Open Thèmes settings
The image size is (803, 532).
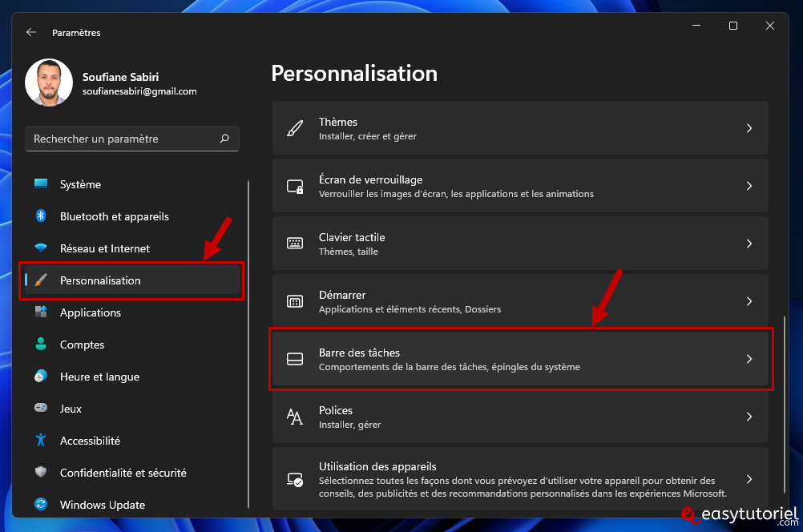coord(520,128)
